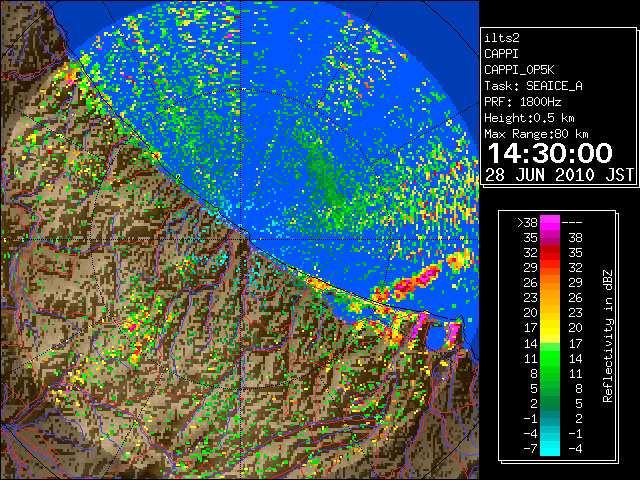Click the magenta swatch beside the >38 label

tap(549, 223)
